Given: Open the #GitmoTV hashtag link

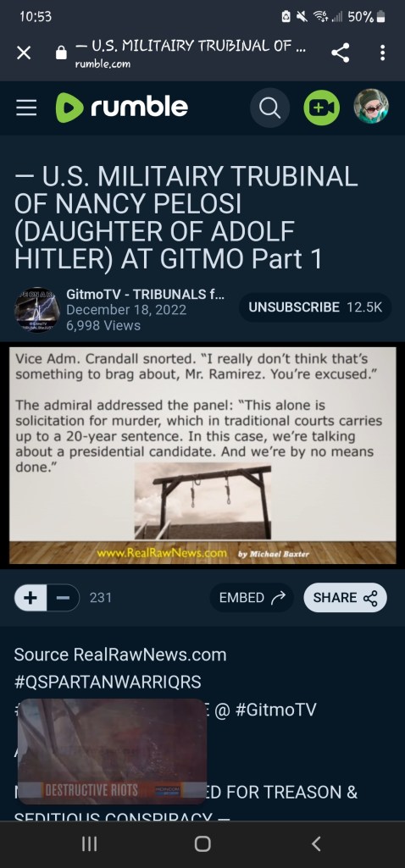Looking at the screenshot, I should (x=275, y=710).
